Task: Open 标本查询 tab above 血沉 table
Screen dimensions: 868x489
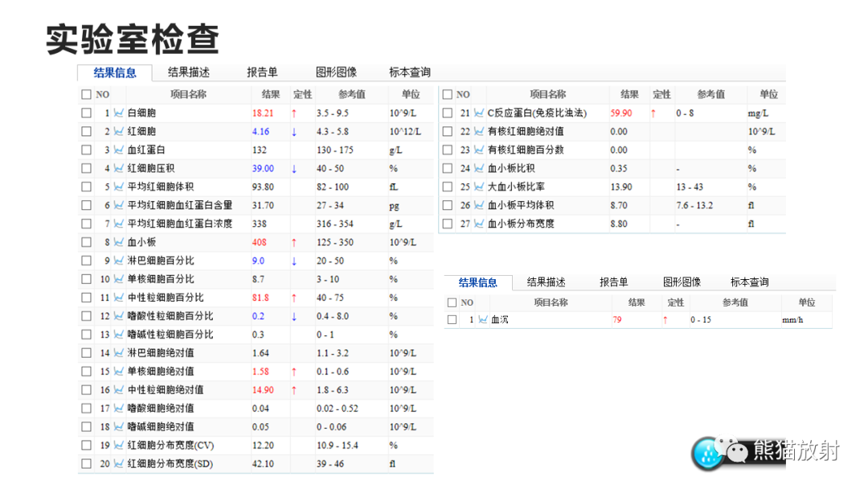Action: click(750, 282)
